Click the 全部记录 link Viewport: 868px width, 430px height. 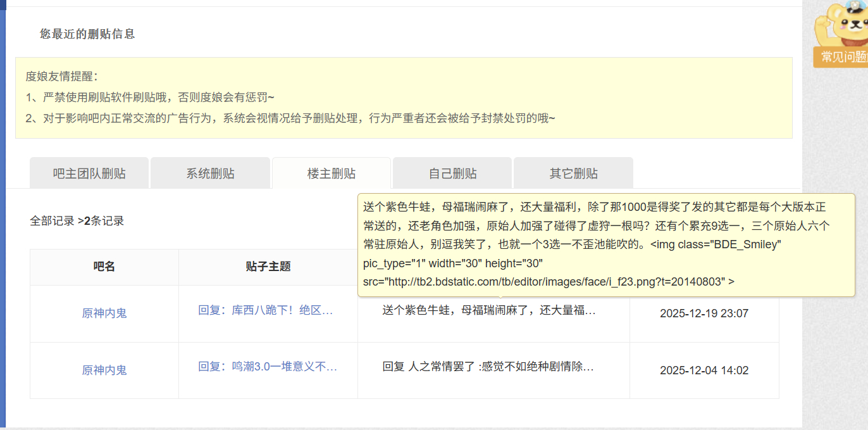[52, 221]
